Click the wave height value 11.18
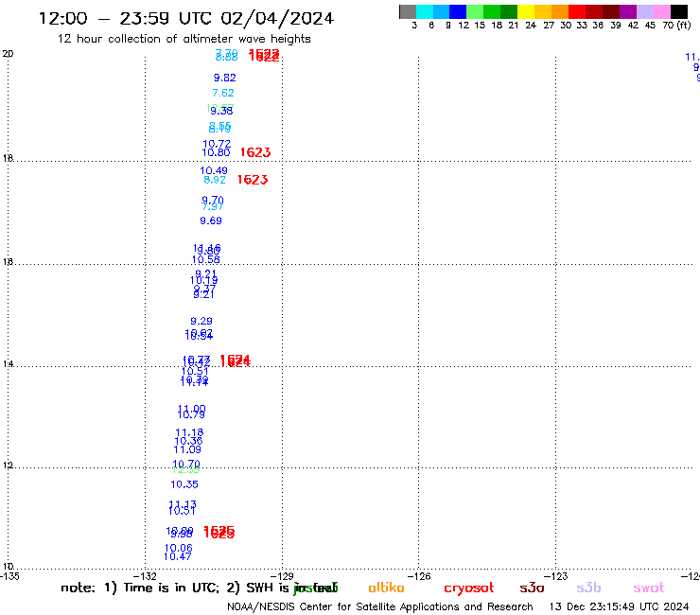700x615 pixels. 189,432
